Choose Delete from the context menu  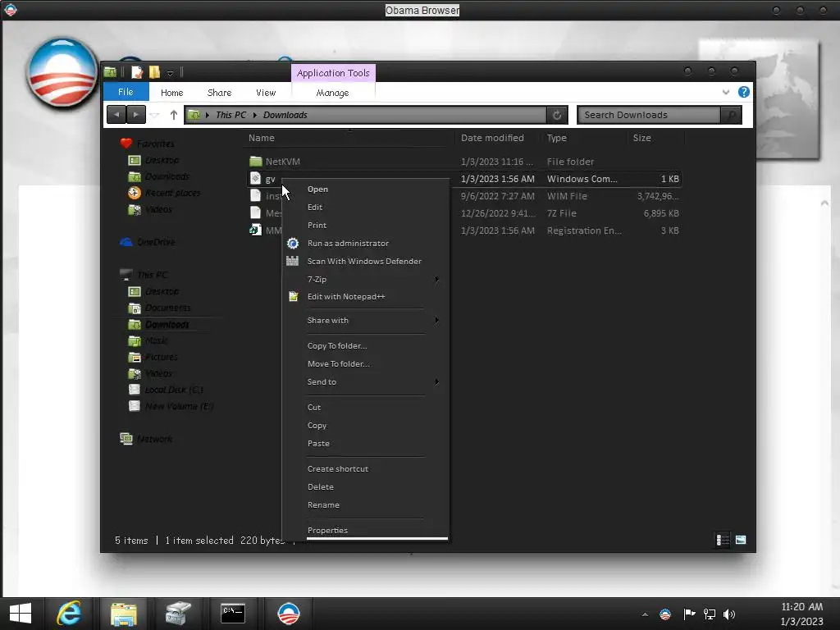(x=321, y=487)
